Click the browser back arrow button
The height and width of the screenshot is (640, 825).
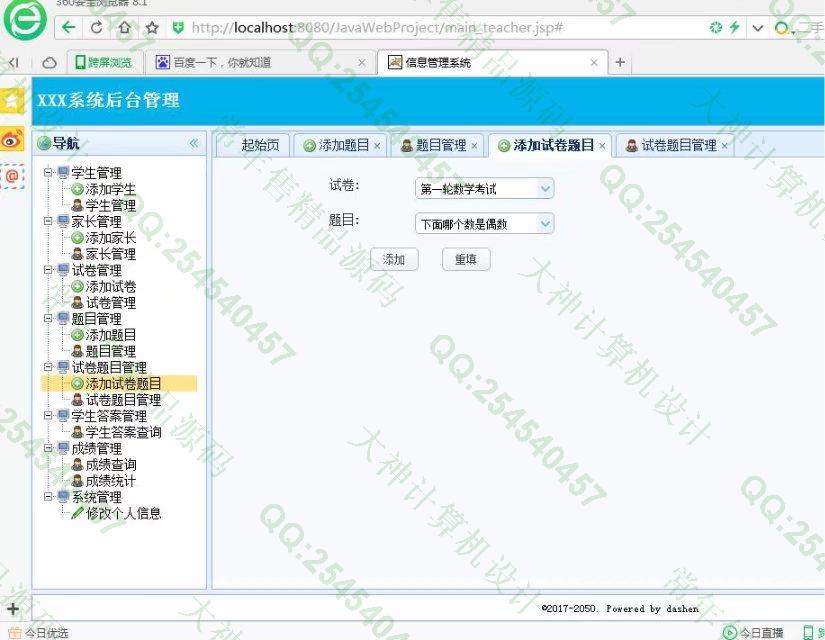pyautogui.click(x=69, y=27)
